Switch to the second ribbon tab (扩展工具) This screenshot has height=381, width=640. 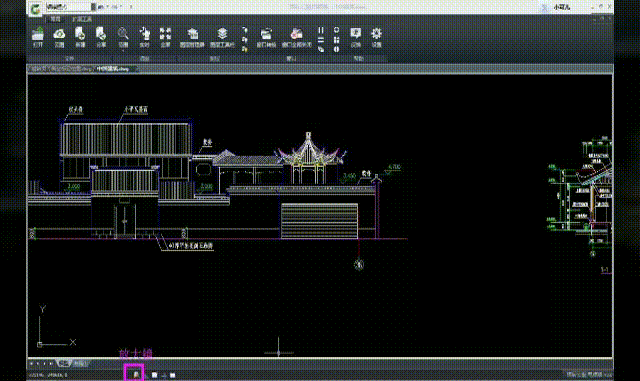coord(82,19)
